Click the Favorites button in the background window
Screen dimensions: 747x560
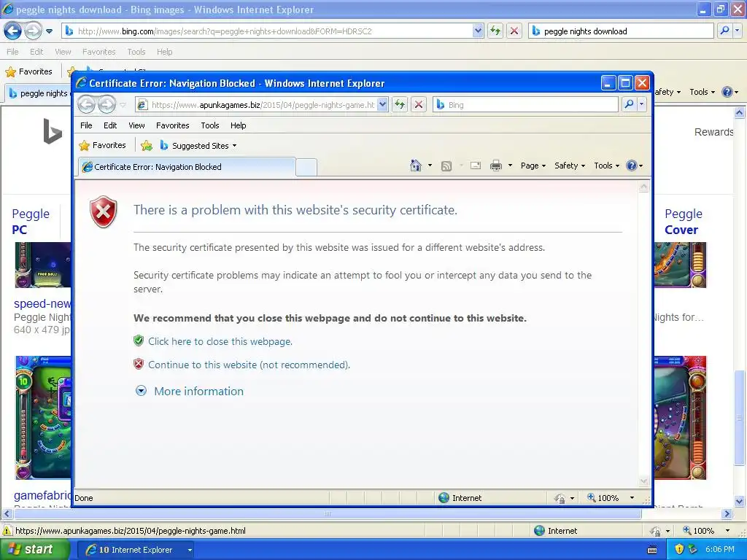(x=29, y=71)
